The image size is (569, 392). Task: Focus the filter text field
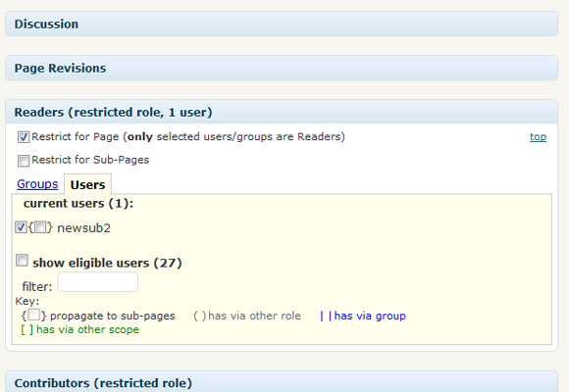coord(98,282)
